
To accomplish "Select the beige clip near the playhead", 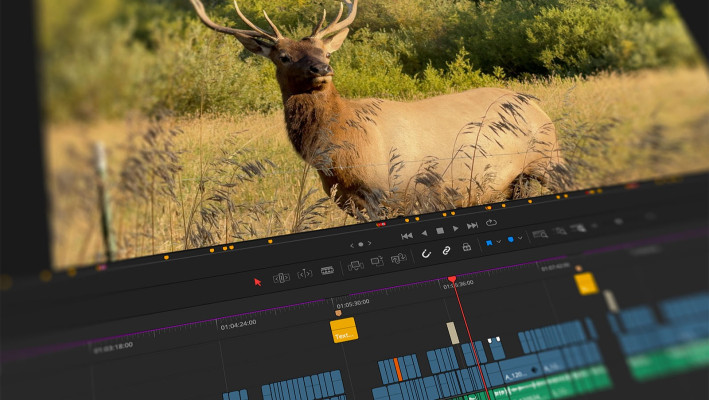I will coord(453,333).
